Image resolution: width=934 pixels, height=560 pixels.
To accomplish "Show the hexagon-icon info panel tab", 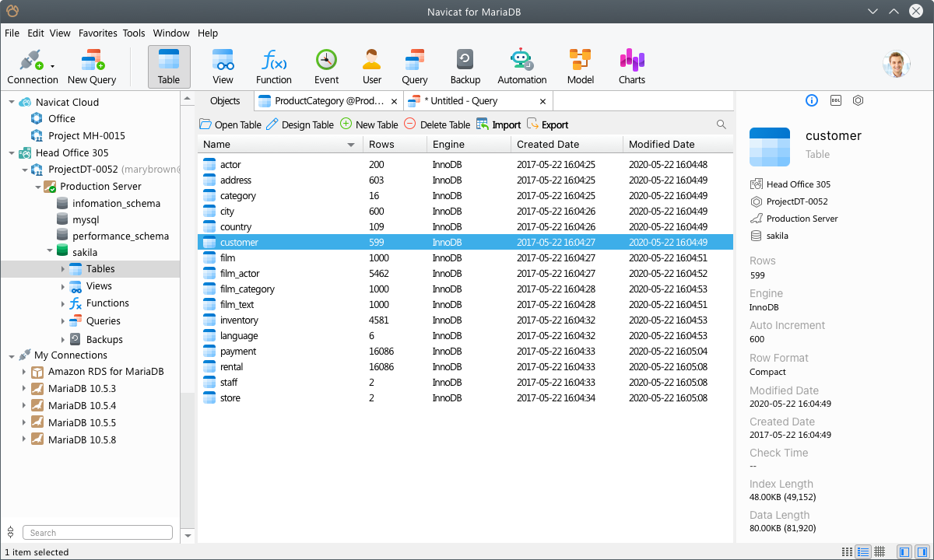I will (x=858, y=101).
